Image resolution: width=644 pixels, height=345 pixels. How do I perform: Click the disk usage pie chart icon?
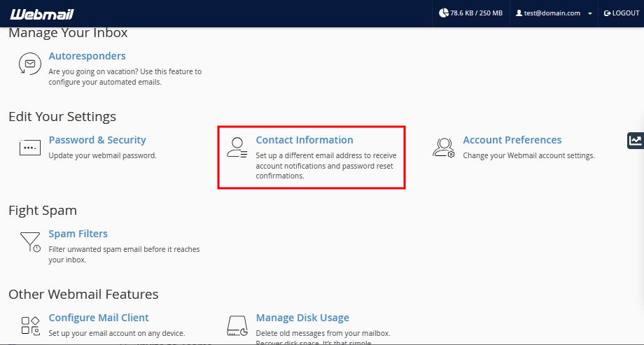coord(443,13)
